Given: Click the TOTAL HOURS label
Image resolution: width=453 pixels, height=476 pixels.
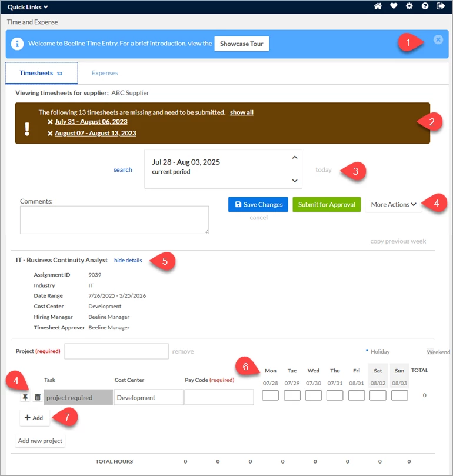Looking at the screenshot, I should click(x=114, y=461).
